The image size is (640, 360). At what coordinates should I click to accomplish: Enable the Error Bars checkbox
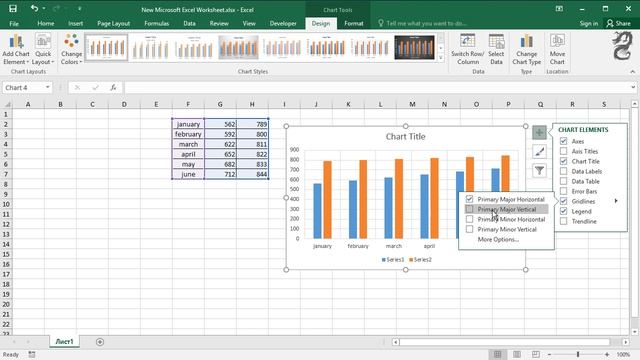point(563,191)
